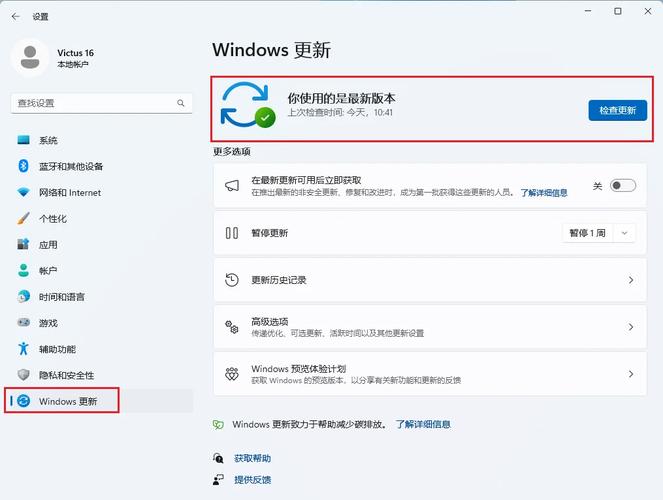Click 了解详细信息 link about carbon emissions
Screen dimensions: 663x500
coord(423,424)
